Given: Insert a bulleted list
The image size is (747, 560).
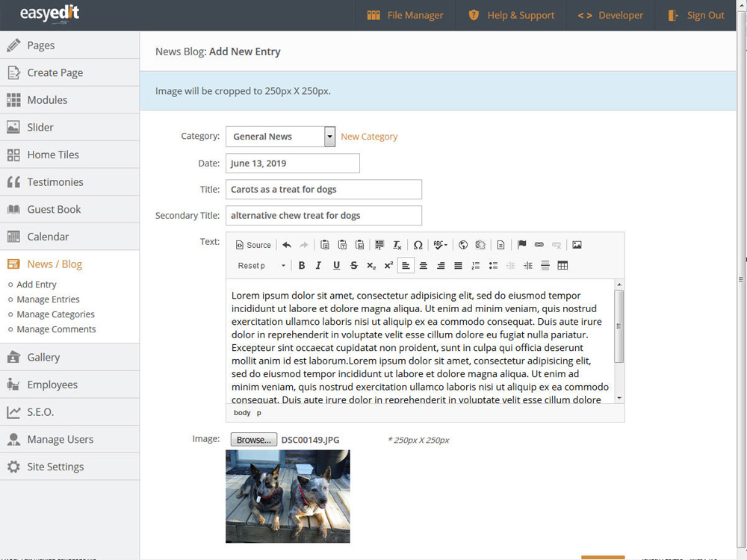Looking at the screenshot, I should point(493,265).
